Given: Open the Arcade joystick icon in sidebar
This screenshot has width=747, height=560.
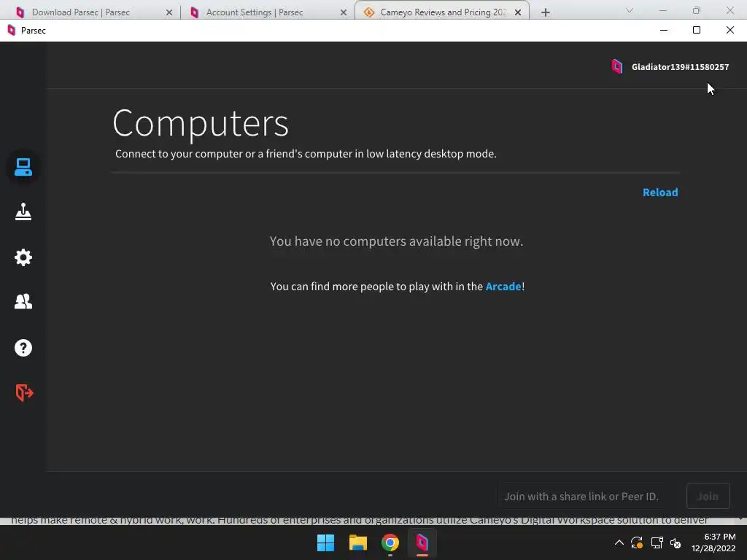Looking at the screenshot, I should 23,212.
